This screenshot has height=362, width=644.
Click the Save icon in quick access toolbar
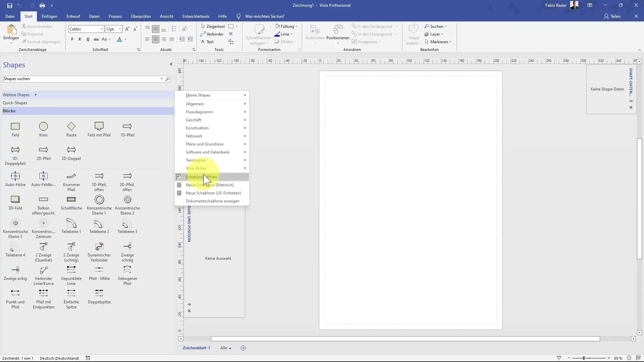9,5
